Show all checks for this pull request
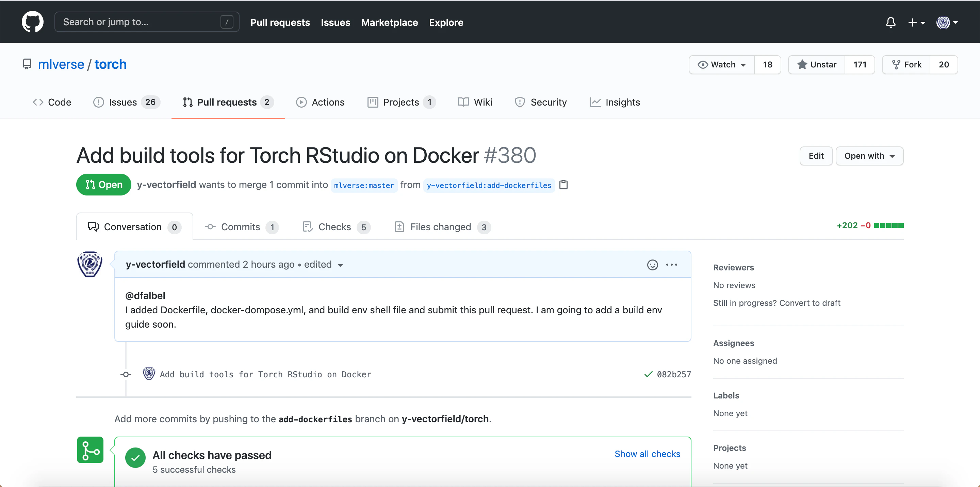Viewport: 980px width, 487px height. pos(647,454)
